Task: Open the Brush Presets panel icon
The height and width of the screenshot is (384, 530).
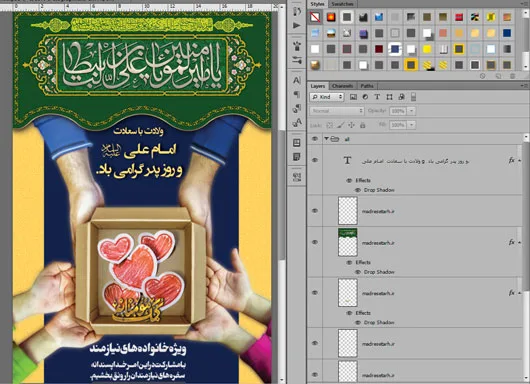Action: click(297, 46)
